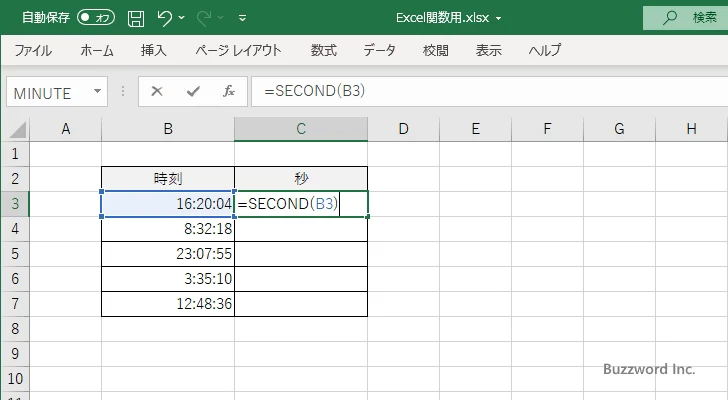
Task: Select row 2 header
Action: click(15, 179)
